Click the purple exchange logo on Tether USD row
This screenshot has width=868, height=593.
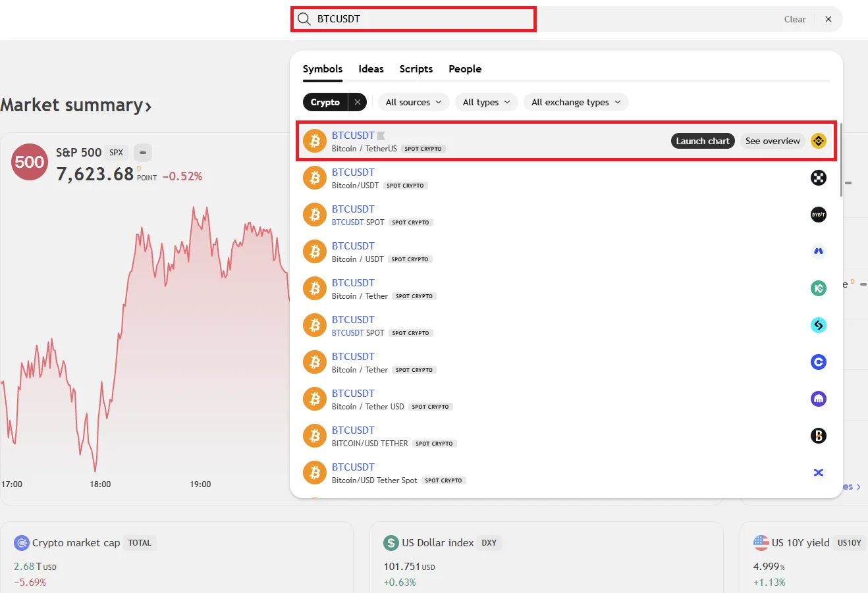(819, 399)
